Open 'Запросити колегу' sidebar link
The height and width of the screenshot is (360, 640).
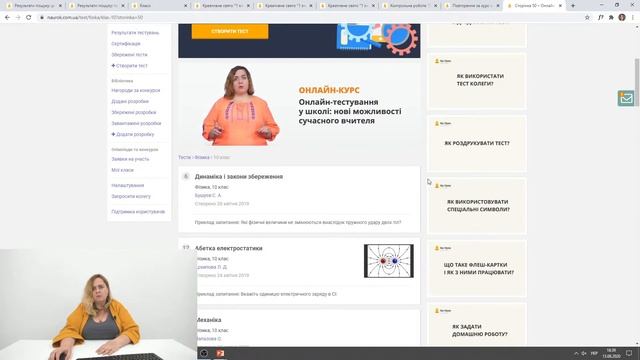(x=131, y=196)
